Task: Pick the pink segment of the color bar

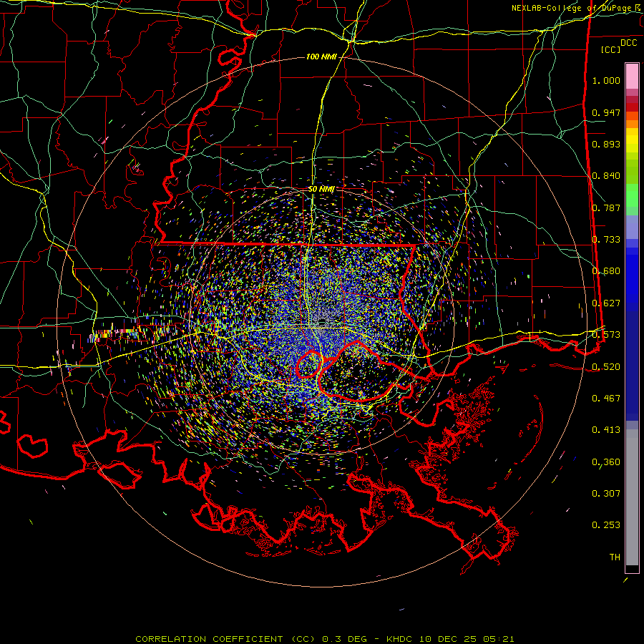Action: [x=632, y=77]
